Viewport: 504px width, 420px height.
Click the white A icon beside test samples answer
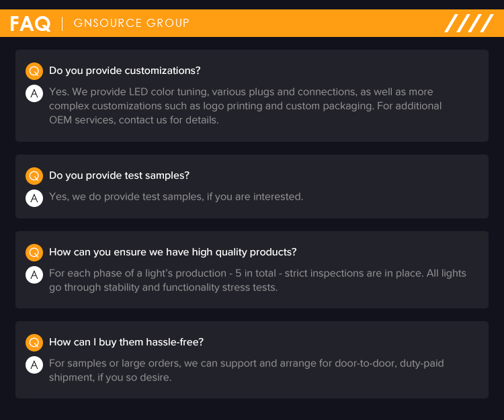pos(34,198)
